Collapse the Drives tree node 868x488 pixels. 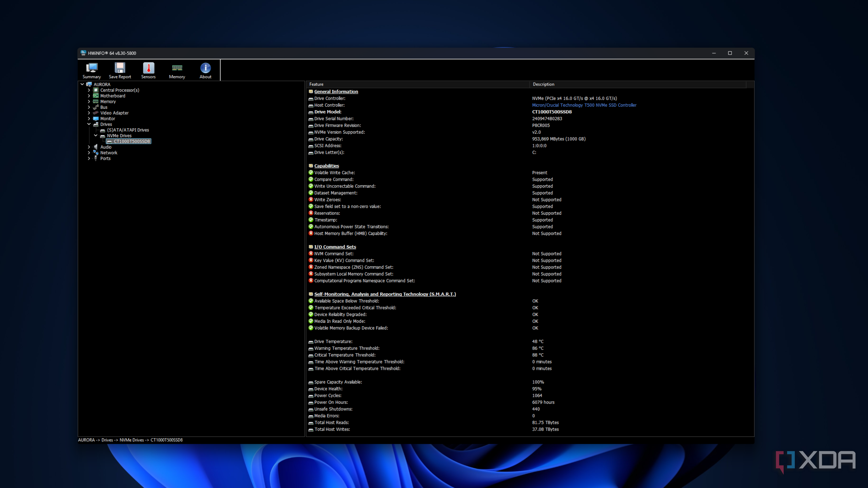(x=89, y=124)
